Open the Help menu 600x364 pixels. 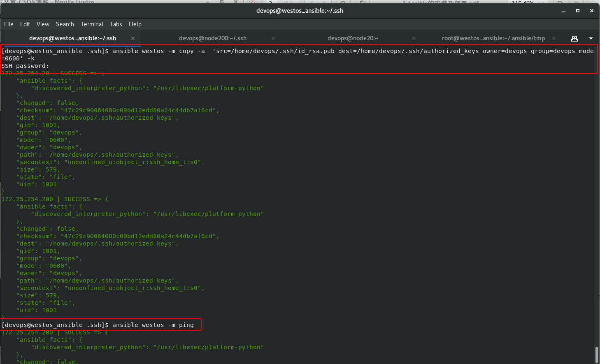click(135, 24)
